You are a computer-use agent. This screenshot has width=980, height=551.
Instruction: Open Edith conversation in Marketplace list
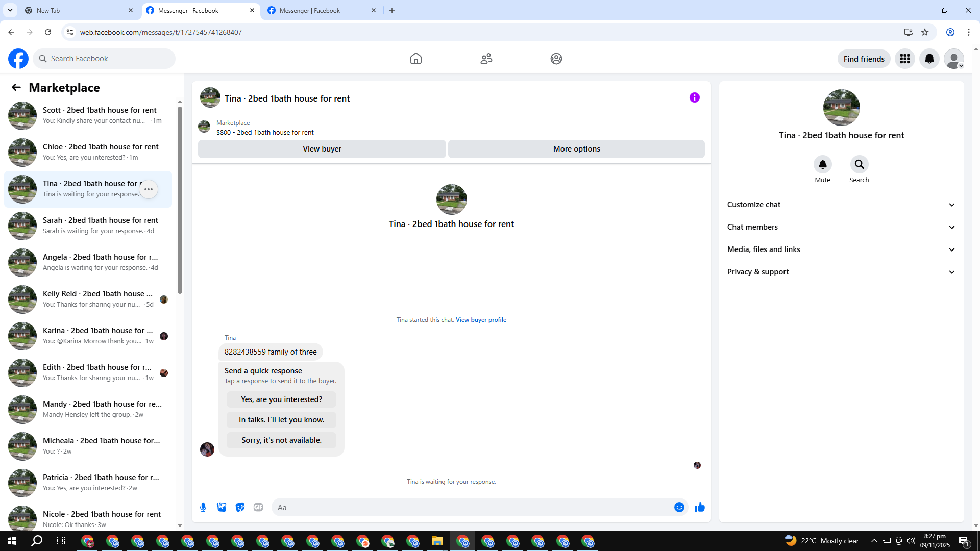(88, 373)
